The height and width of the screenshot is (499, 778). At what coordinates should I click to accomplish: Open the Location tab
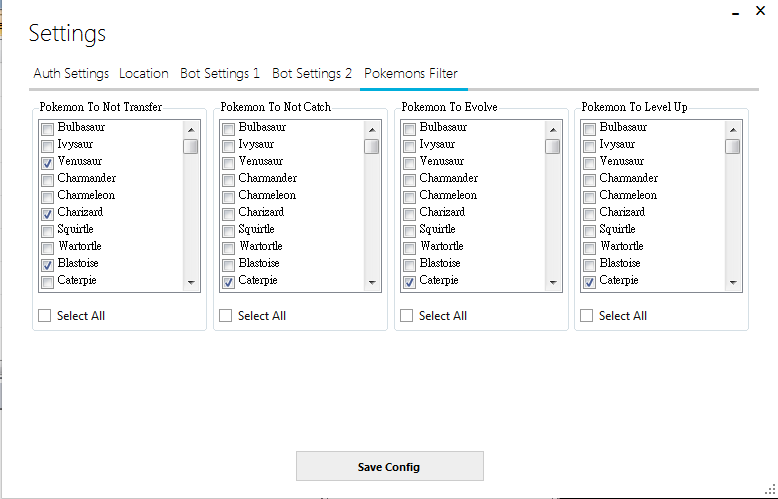click(x=144, y=73)
